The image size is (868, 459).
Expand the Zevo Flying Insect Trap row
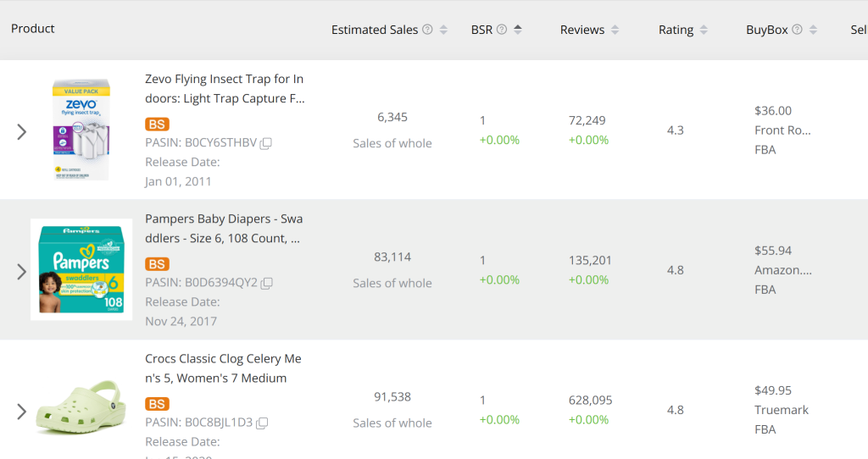pyautogui.click(x=22, y=131)
